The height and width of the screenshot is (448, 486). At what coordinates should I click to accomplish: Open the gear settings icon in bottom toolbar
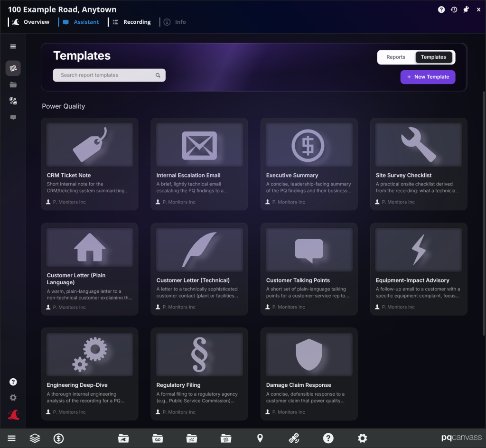click(362, 438)
